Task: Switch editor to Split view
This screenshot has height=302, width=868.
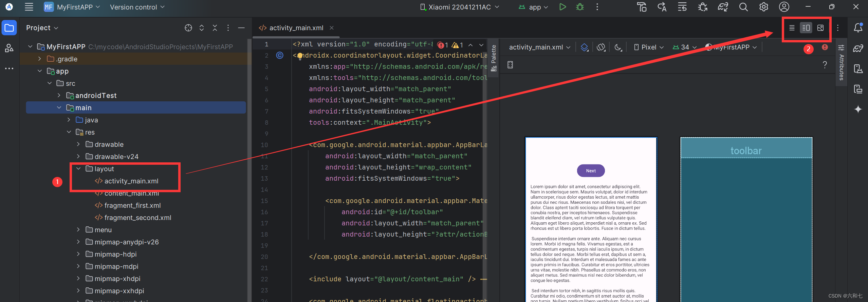Action: 806,28
